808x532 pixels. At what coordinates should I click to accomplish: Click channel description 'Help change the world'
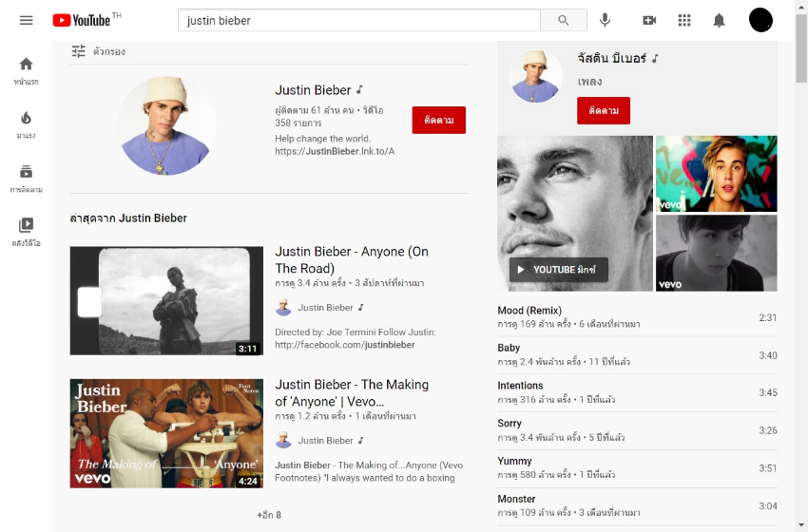[322, 139]
